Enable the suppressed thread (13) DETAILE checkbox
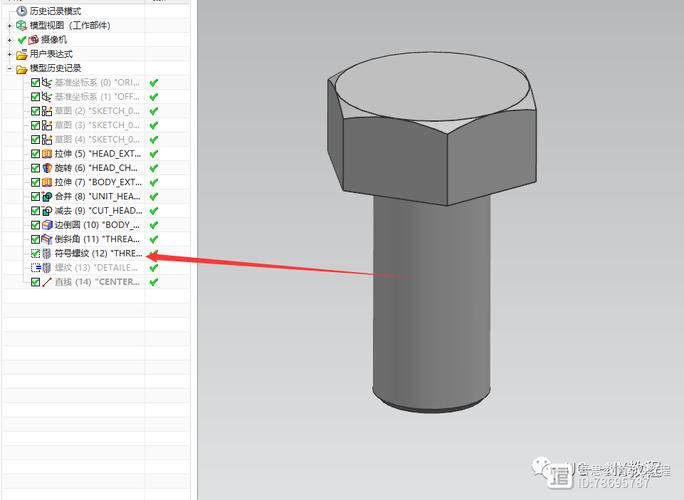684x500 pixels. (36, 268)
